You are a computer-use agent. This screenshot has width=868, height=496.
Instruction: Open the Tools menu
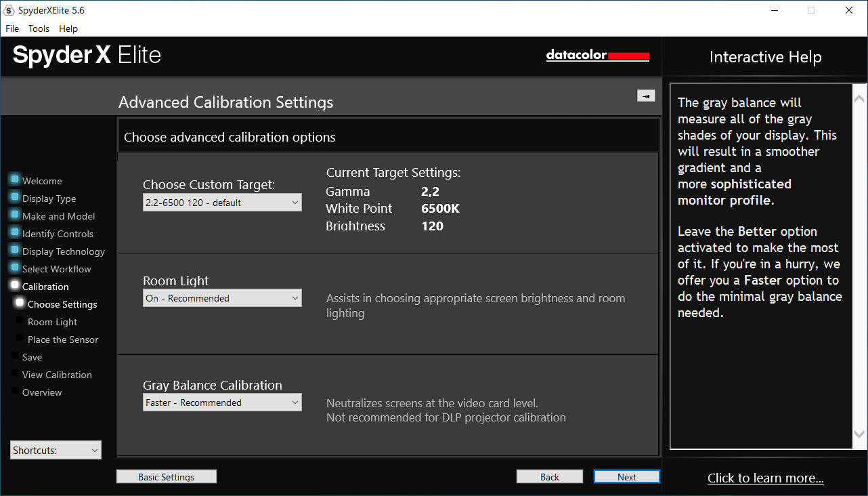39,28
